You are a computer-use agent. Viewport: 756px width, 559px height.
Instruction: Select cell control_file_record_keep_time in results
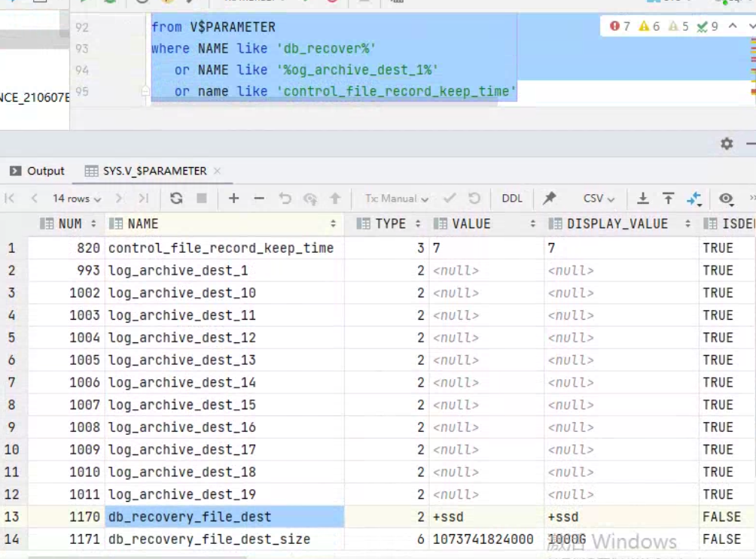pyautogui.click(x=224, y=248)
